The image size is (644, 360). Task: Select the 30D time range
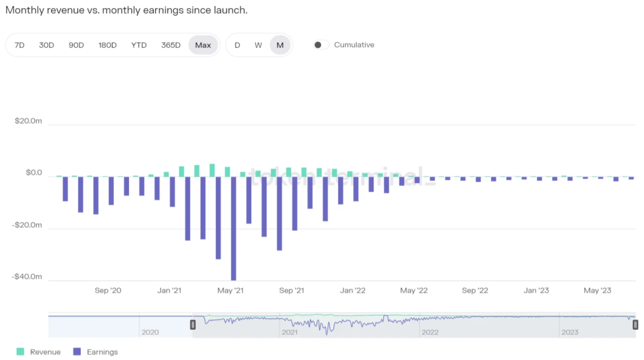[x=46, y=45]
